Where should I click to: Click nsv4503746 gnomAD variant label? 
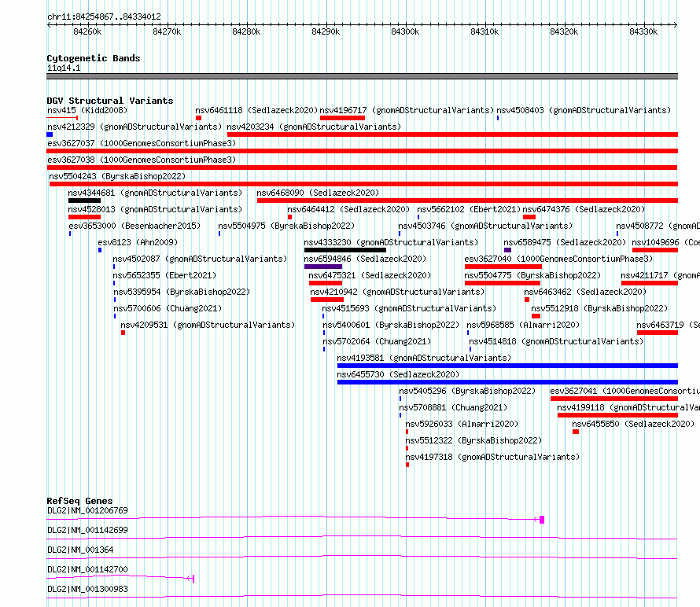coord(485,226)
